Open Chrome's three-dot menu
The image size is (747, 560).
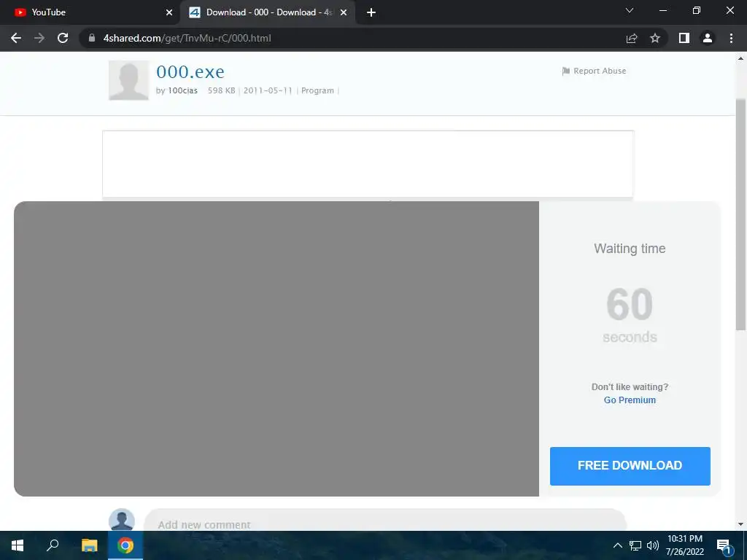(731, 38)
